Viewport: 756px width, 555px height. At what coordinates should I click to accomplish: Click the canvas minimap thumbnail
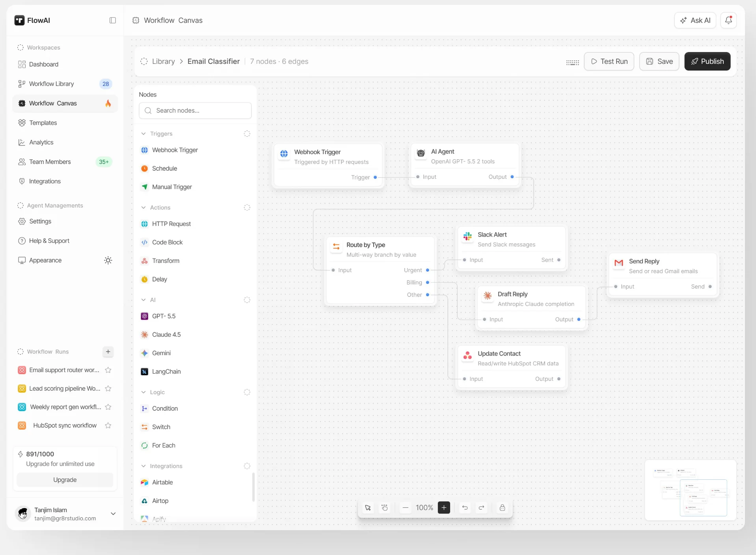pyautogui.click(x=690, y=490)
